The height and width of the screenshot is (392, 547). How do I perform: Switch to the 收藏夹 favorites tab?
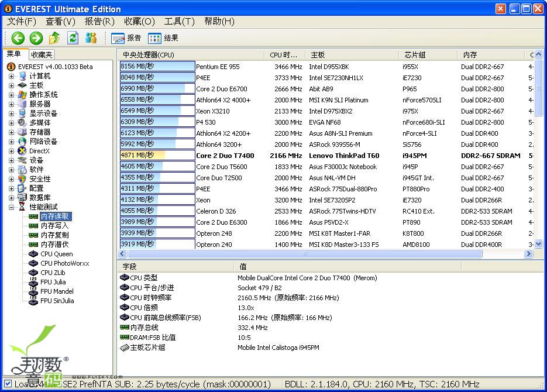pyautogui.click(x=42, y=55)
